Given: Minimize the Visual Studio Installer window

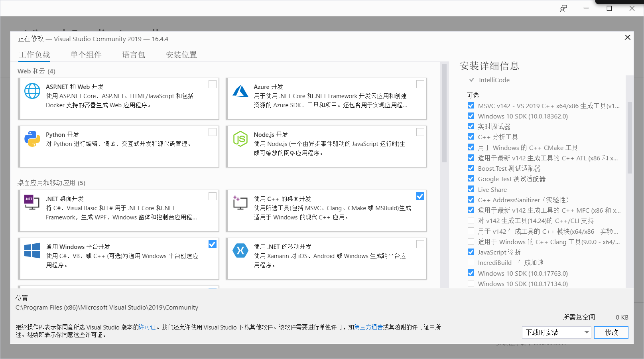Looking at the screenshot, I should (586, 8).
